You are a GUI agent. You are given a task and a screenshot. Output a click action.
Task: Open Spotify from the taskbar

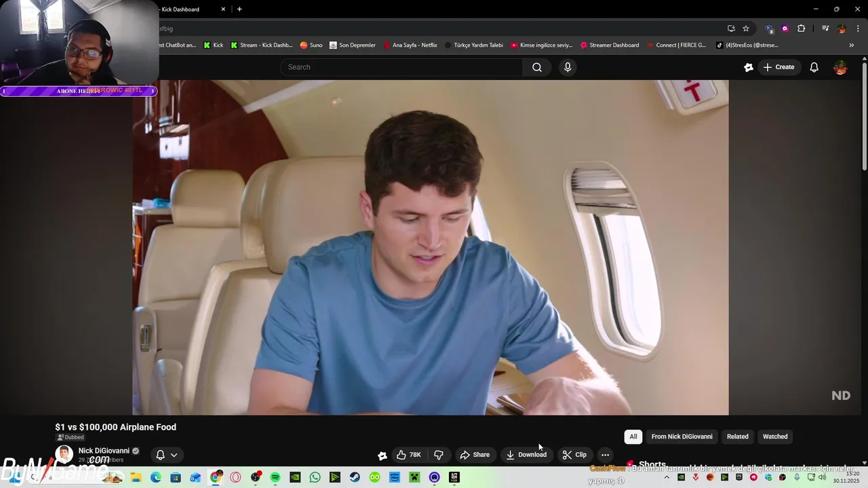(275, 477)
